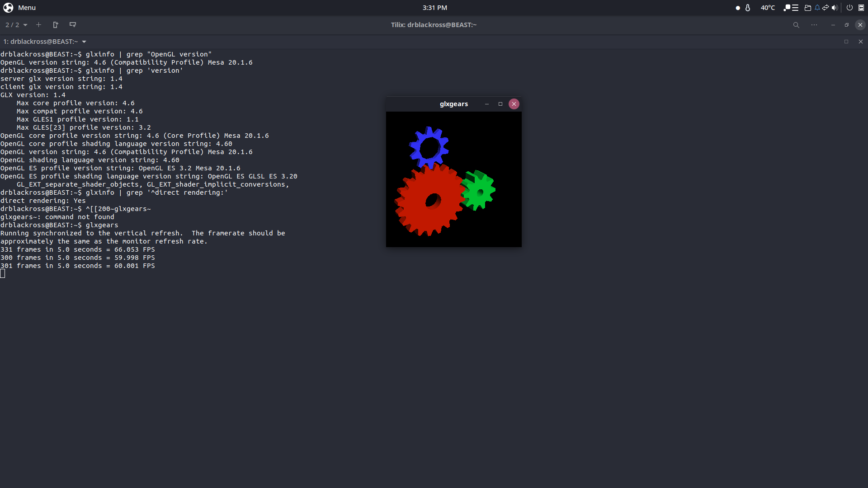Open the Menu in the top-left corner
This screenshot has height=488, width=868.
click(x=20, y=7)
